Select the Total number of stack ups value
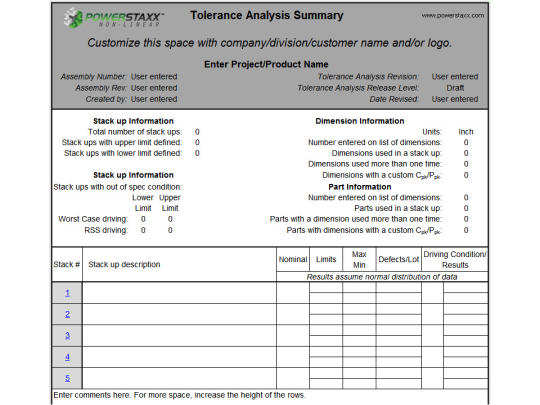Image resolution: width=540 pixels, height=405 pixels. [x=197, y=132]
